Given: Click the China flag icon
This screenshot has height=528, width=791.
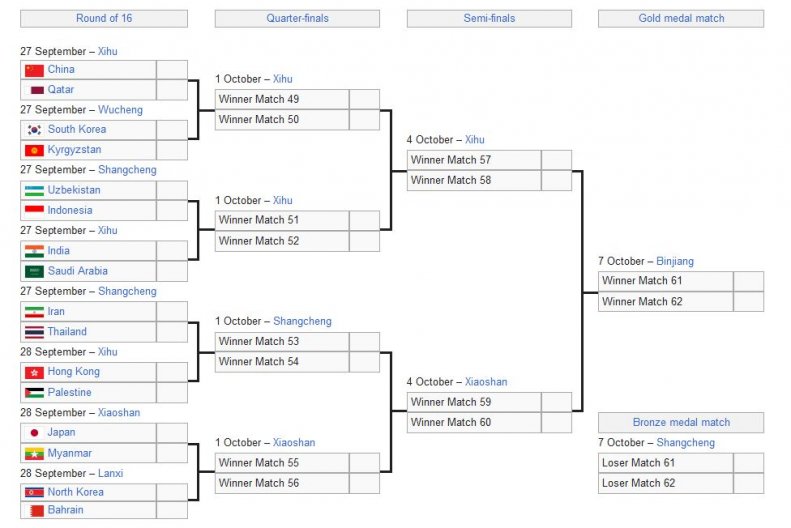Looking at the screenshot, I should pos(34,70).
